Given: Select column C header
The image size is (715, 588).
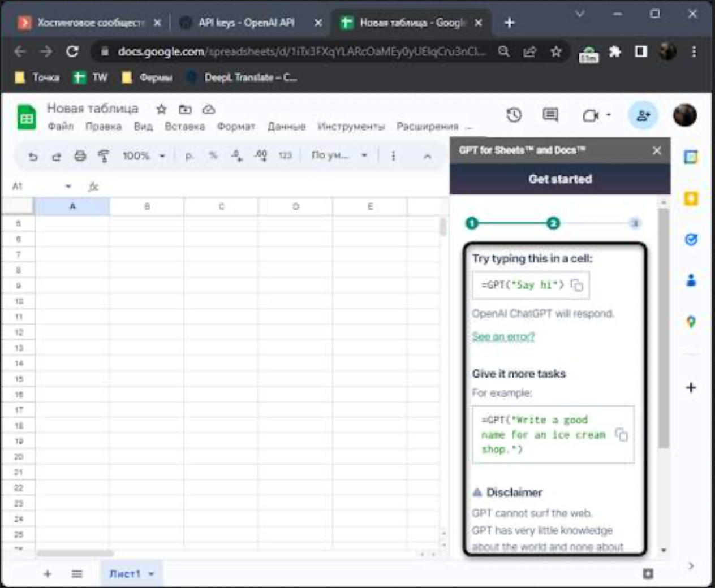Looking at the screenshot, I should coord(221,206).
